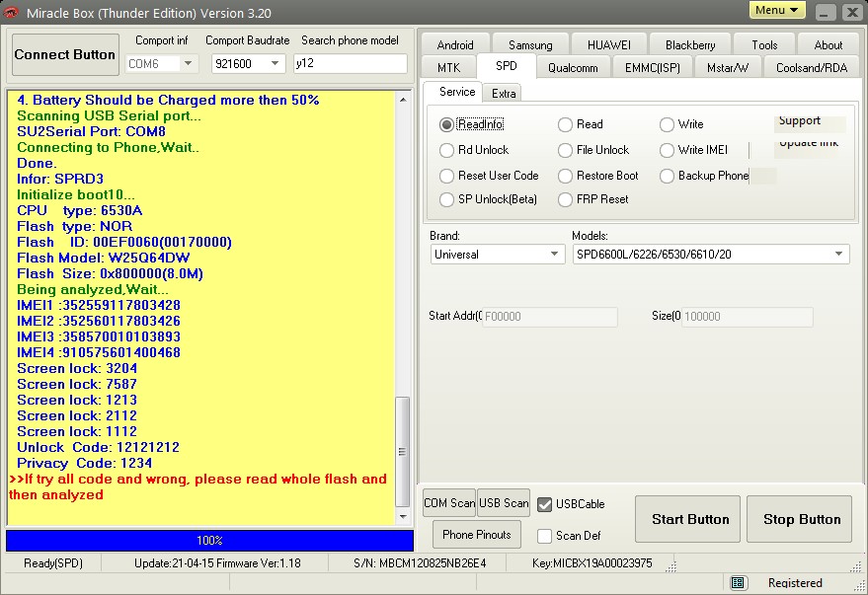Switch to the EMMC(ISP) tab
The height and width of the screenshot is (595, 868).
pyautogui.click(x=652, y=67)
